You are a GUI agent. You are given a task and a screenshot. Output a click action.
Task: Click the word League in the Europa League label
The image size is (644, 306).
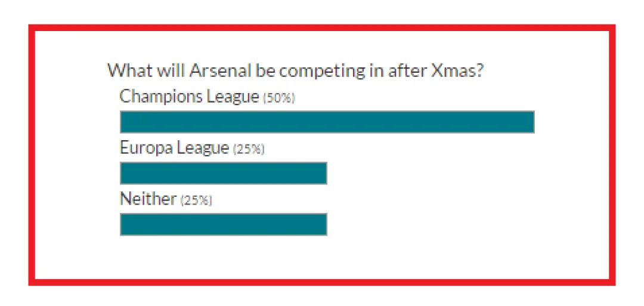tap(203, 150)
